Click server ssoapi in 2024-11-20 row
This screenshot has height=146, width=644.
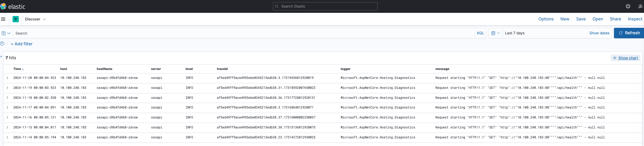[x=157, y=78]
